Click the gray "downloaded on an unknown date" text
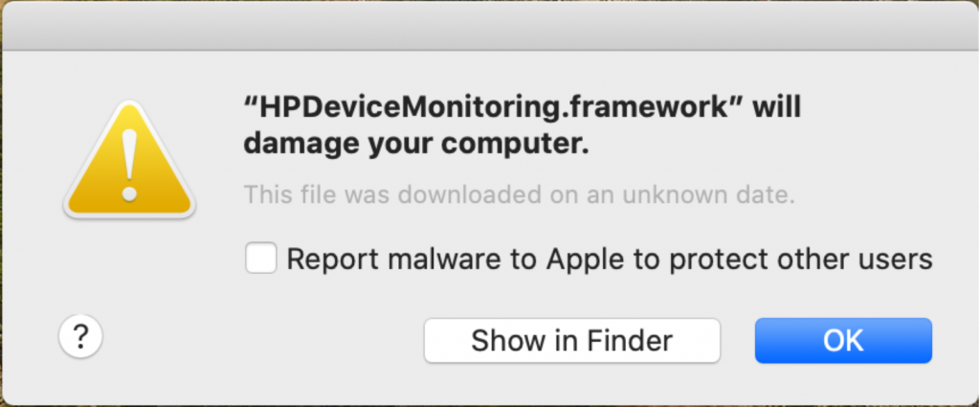The width and height of the screenshot is (980, 407). click(x=596, y=194)
